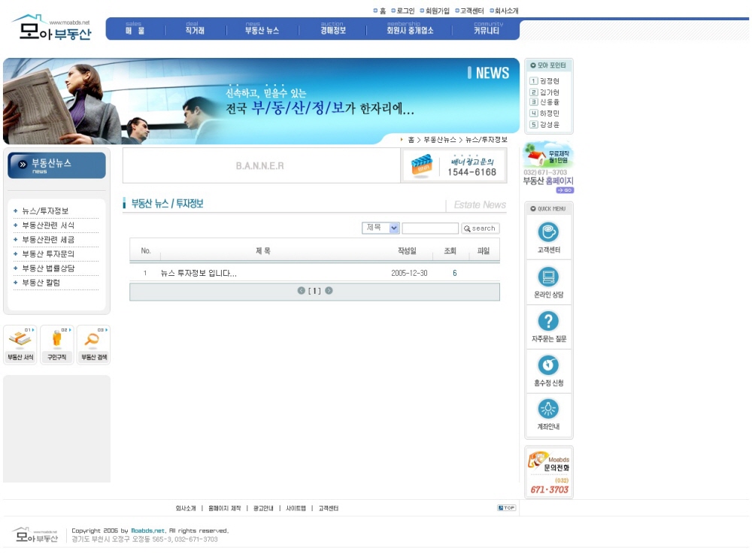This screenshot has height=560, width=752.
Task: Open the 구인구직 icon
Action: click(56, 340)
